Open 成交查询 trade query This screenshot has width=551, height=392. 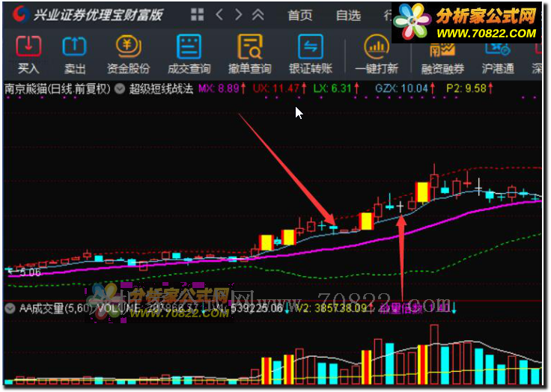pyautogui.click(x=189, y=55)
